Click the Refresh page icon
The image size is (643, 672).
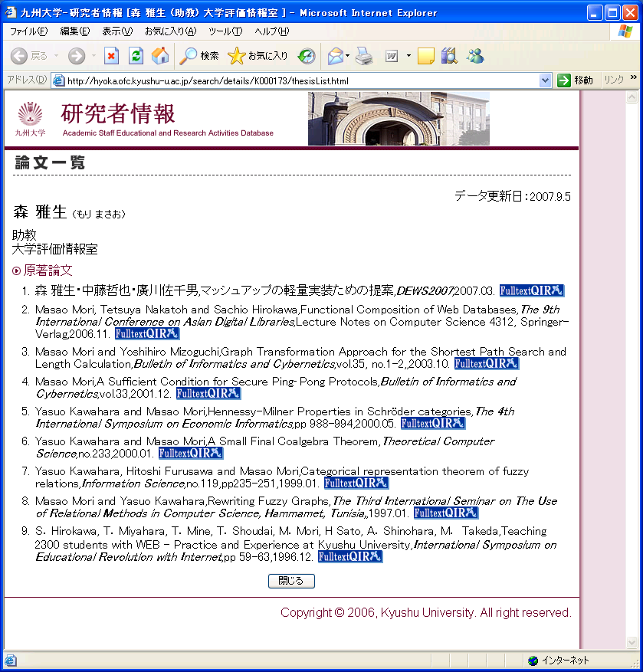pyautogui.click(x=136, y=56)
